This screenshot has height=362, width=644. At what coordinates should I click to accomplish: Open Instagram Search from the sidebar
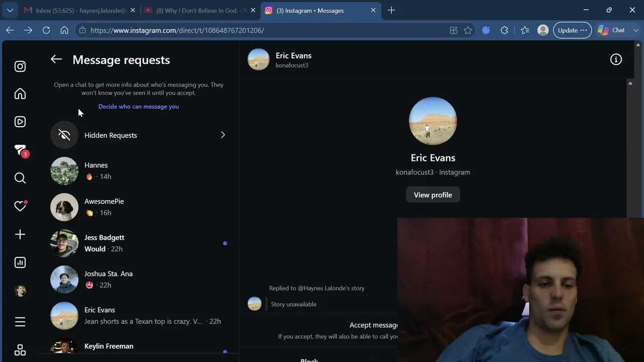(20, 178)
